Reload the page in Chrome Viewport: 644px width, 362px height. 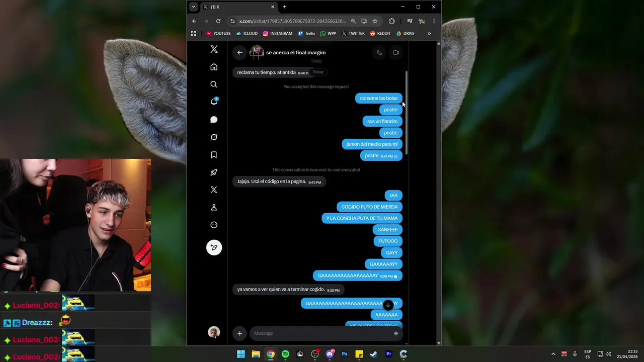coord(218,21)
